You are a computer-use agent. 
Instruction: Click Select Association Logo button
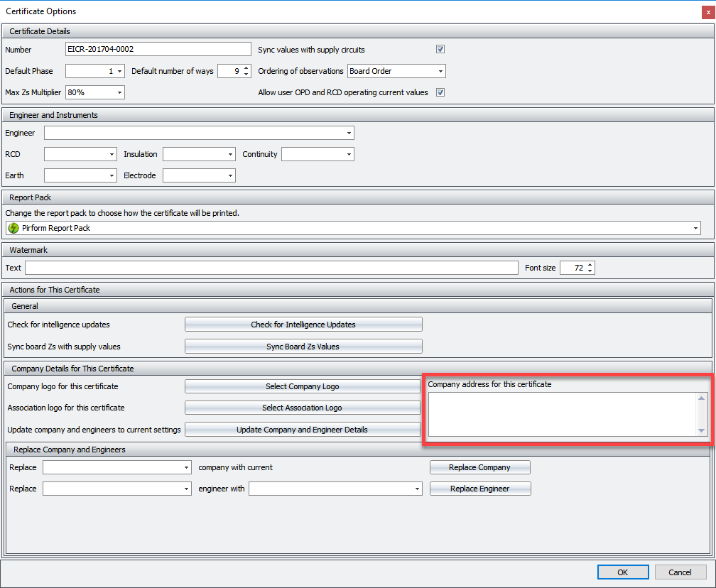click(x=303, y=408)
